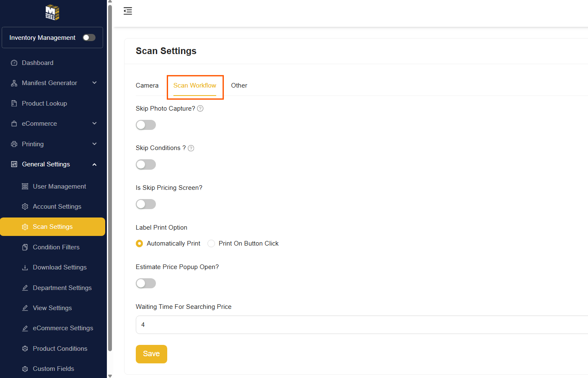
Task: Open Download Settings via its download icon
Action: click(x=25, y=267)
